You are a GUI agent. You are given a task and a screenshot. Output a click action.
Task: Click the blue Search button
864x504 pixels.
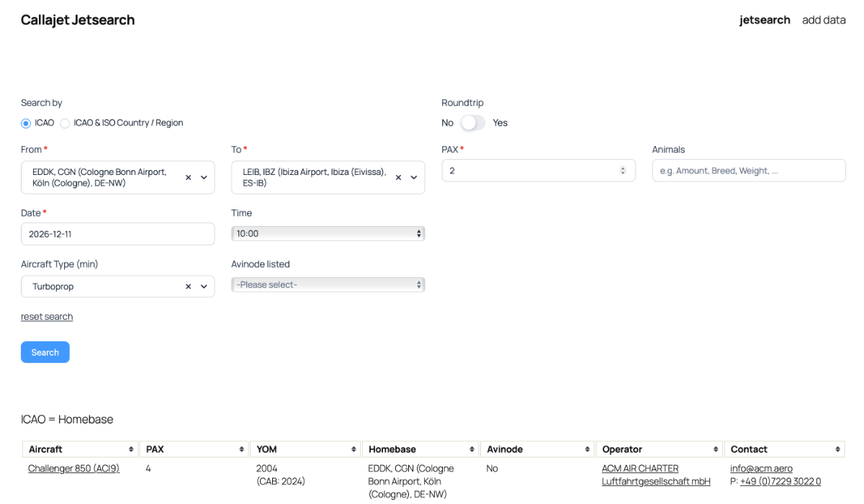pos(45,352)
